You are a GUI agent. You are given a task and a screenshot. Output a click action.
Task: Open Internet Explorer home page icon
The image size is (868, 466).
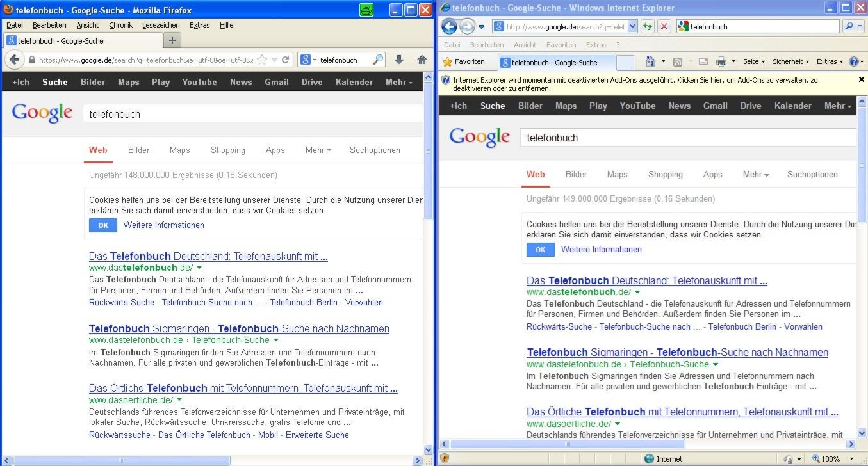click(x=651, y=61)
